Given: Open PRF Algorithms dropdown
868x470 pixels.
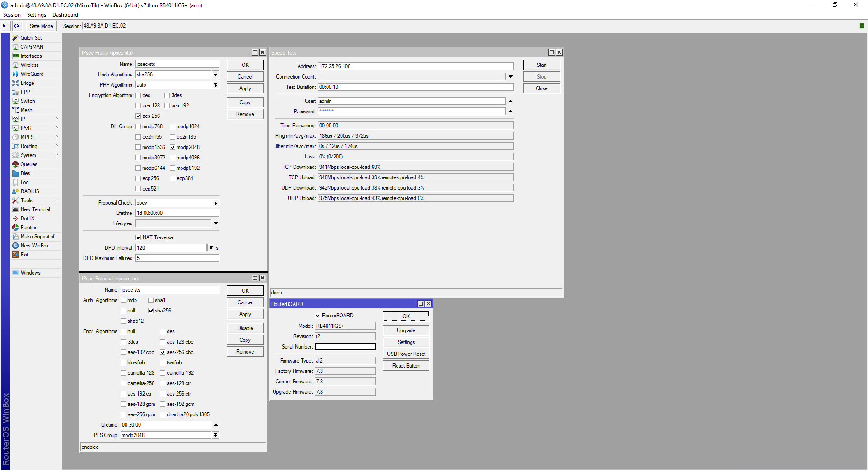Looking at the screenshot, I should click(x=216, y=85).
